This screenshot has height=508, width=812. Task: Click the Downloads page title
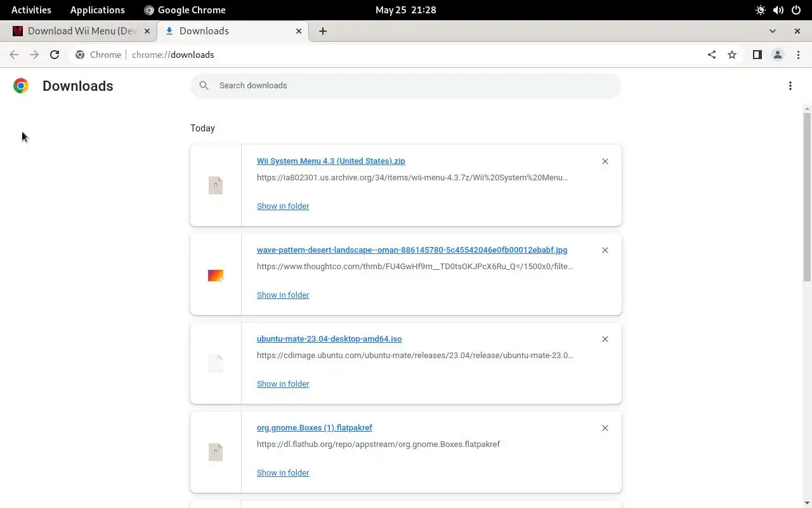[x=78, y=86]
